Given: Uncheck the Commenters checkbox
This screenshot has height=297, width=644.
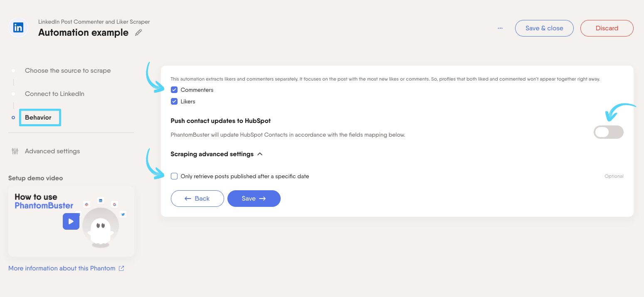Looking at the screenshot, I should [x=174, y=90].
